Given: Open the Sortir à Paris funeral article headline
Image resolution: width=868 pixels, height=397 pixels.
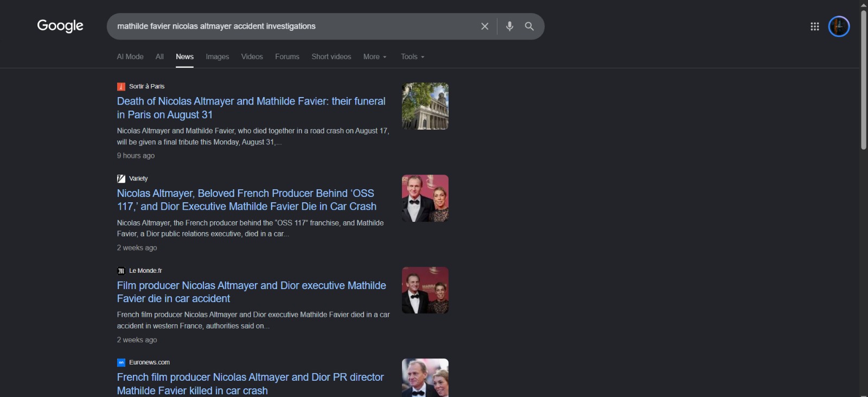Looking at the screenshot, I should tap(251, 108).
